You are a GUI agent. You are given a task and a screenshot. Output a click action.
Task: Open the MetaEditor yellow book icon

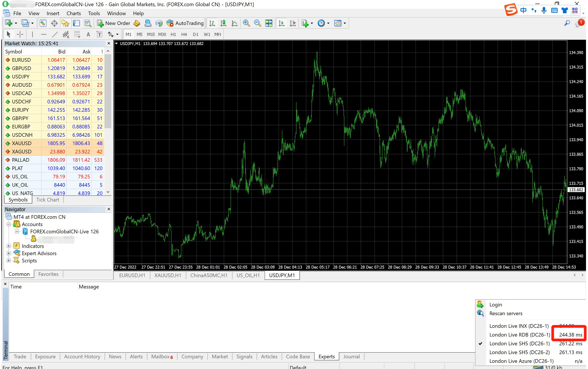tap(137, 23)
